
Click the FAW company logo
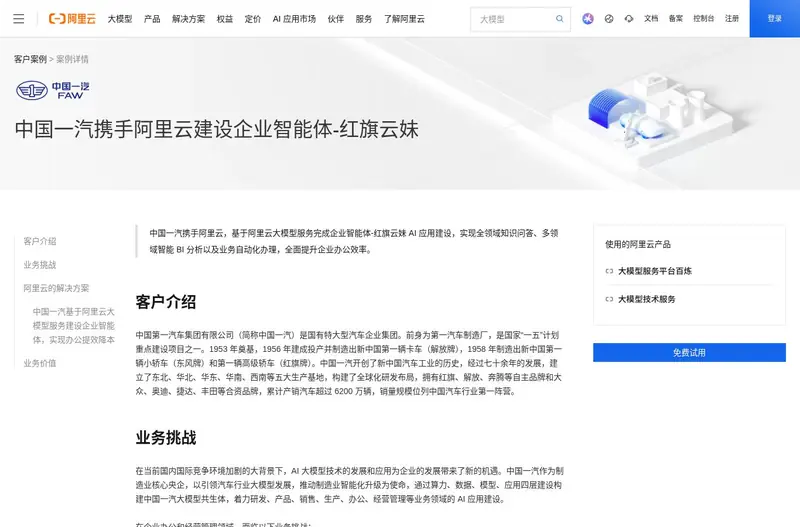[53, 90]
